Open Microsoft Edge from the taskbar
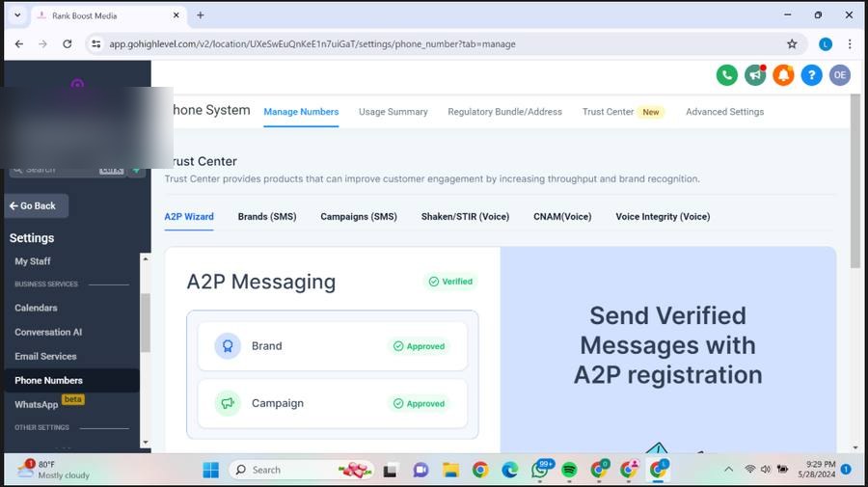Viewport: 868px width, 487px height. (509, 470)
